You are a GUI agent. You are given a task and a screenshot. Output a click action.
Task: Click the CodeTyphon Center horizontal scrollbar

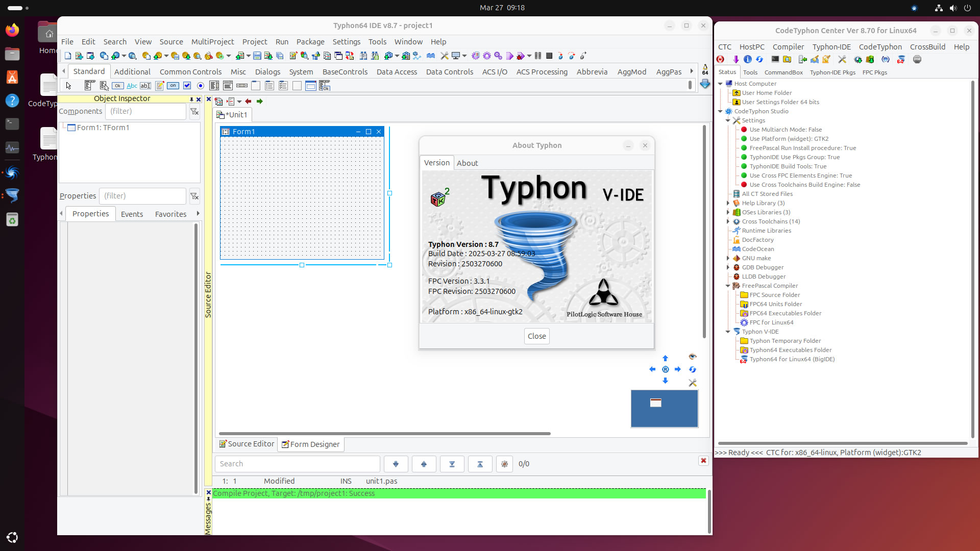tap(842, 443)
